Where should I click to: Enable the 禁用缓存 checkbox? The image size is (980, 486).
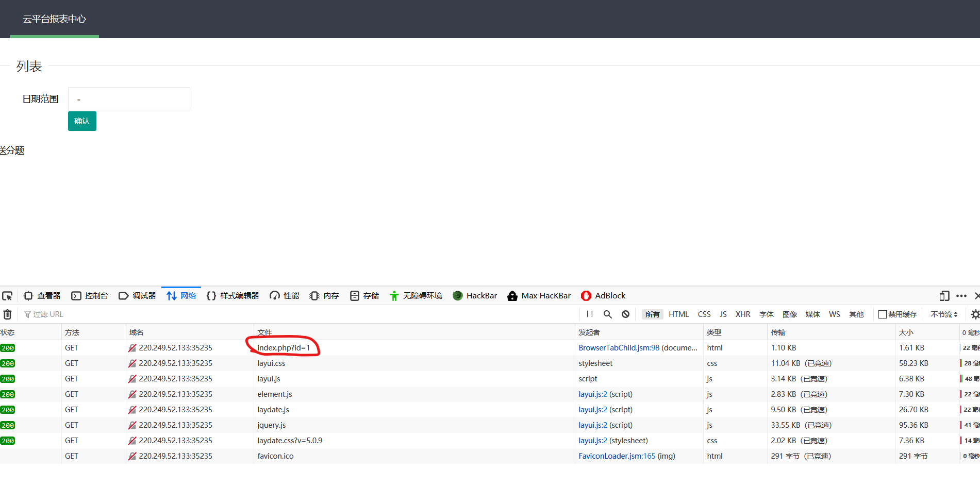coord(883,314)
